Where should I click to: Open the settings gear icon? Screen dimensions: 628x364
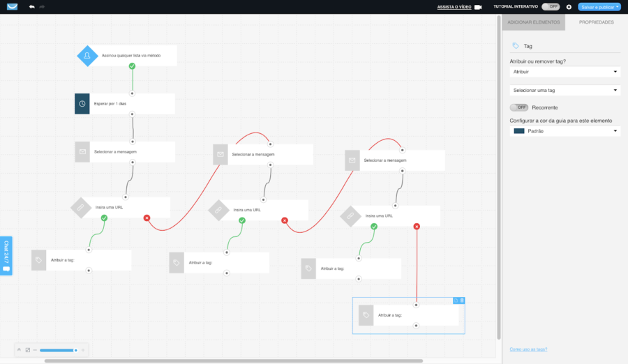[x=569, y=7]
